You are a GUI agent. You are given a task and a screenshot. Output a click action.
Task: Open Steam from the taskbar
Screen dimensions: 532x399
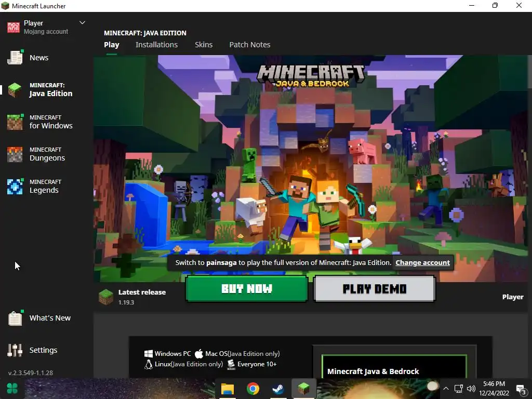[x=278, y=389]
